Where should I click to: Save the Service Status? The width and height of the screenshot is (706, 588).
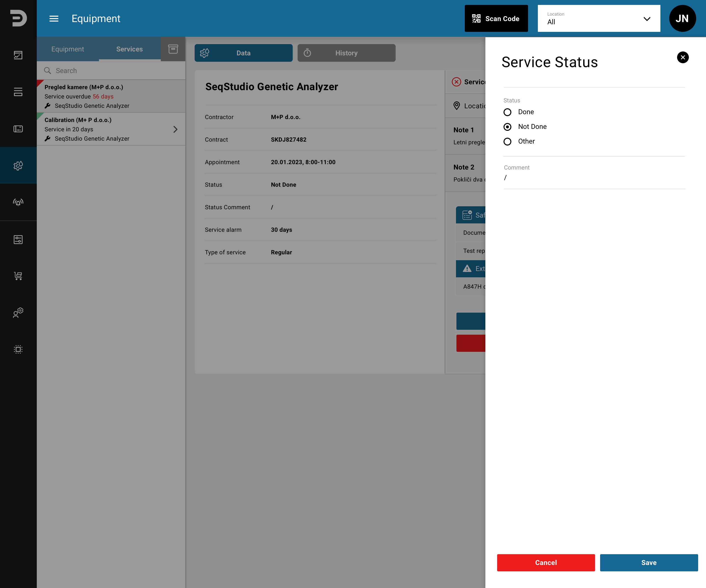648,563
